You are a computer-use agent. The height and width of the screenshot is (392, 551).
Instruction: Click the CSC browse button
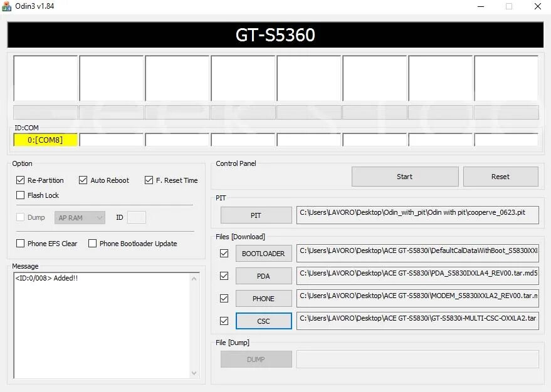[263, 321]
